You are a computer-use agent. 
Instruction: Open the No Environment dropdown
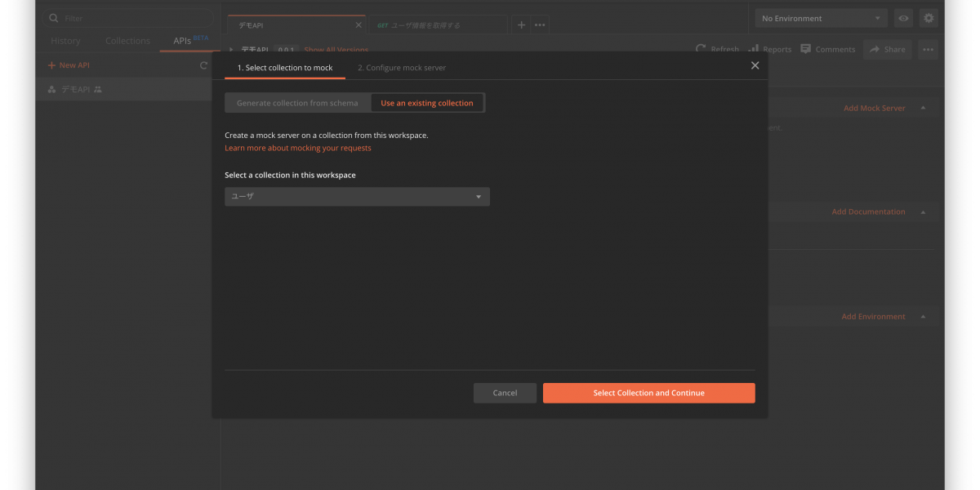tap(821, 18)
